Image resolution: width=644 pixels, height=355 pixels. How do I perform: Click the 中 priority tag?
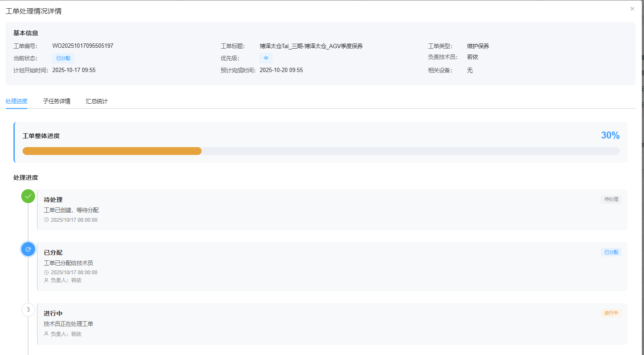tap(266, 58)
